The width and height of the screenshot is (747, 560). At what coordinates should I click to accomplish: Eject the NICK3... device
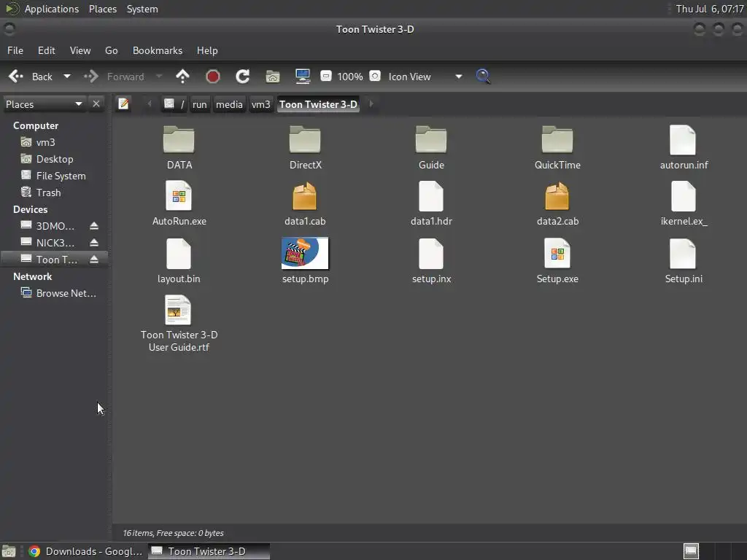point(94,242)
